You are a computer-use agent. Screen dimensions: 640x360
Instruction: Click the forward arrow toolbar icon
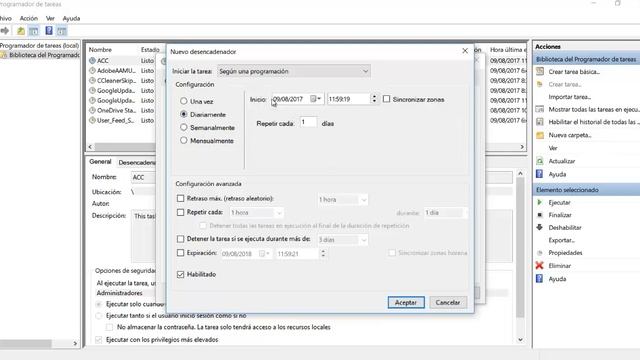click(x=5, y=31)
